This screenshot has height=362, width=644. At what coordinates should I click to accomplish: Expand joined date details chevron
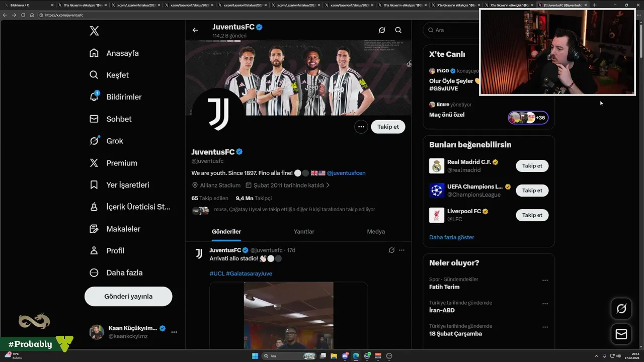pyautogui.click(x=328, y=185)
